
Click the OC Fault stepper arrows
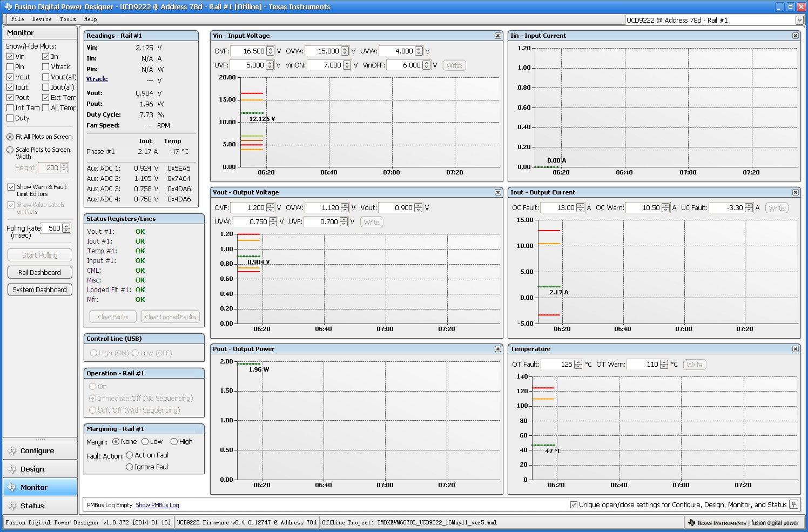coord(580,208)
